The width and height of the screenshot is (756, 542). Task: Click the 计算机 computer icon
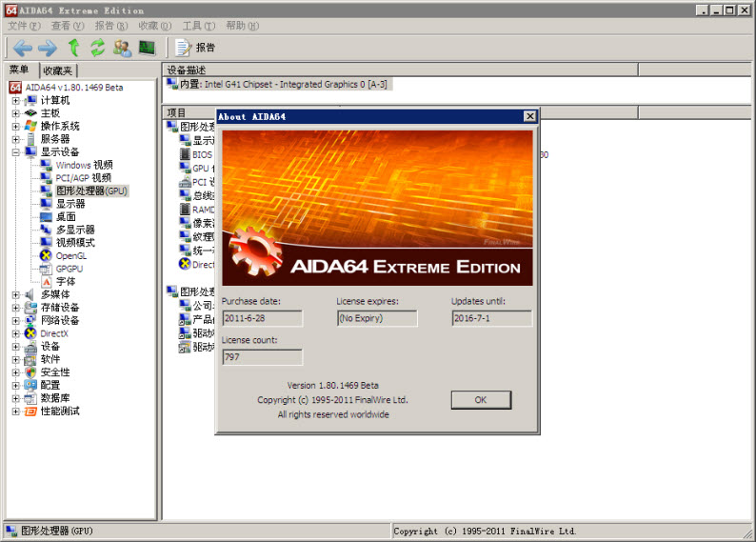pyautogui.click(x=30, y=101)
